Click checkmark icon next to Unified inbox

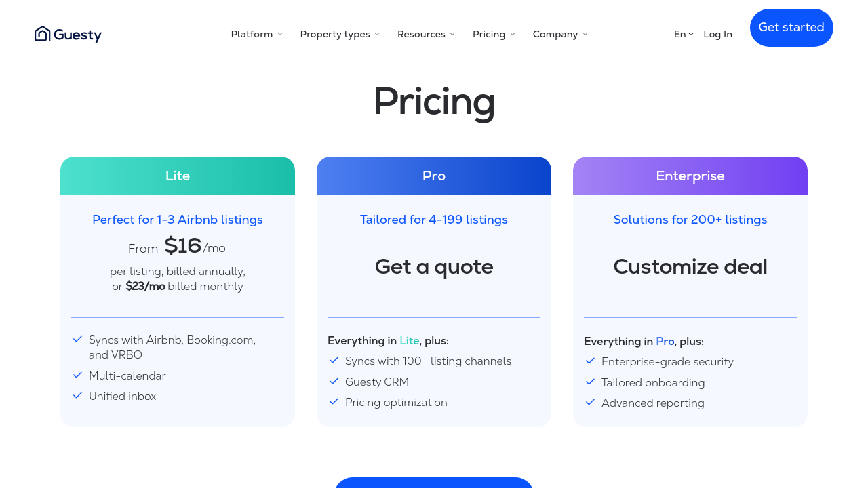[78, 395]
